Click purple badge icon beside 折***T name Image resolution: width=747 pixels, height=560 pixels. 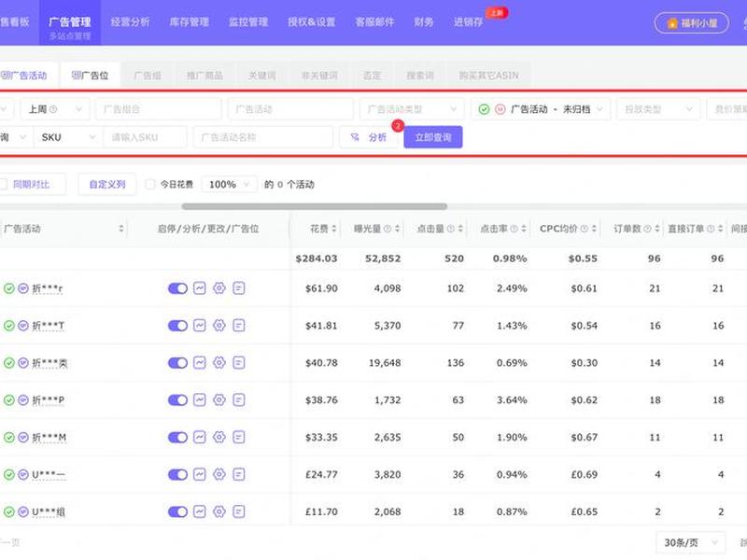point(23,325)
